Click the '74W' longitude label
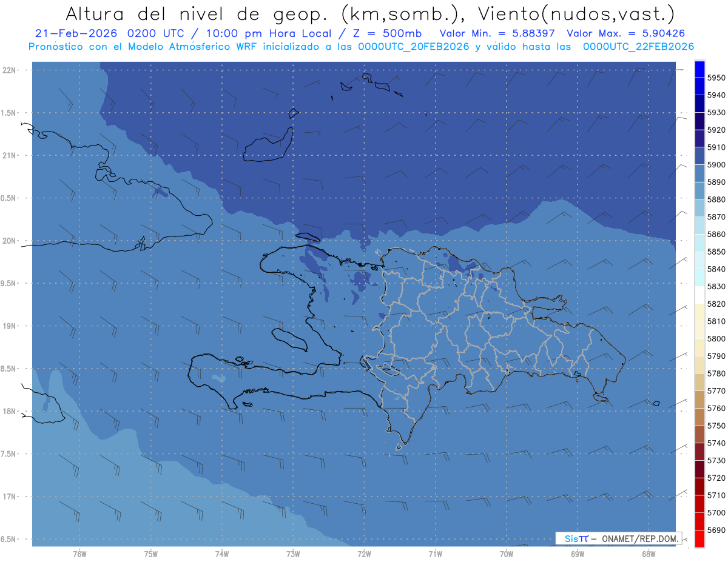Image resolution: width=728 pixels, height=562 pixels. (x=221, y=554)
